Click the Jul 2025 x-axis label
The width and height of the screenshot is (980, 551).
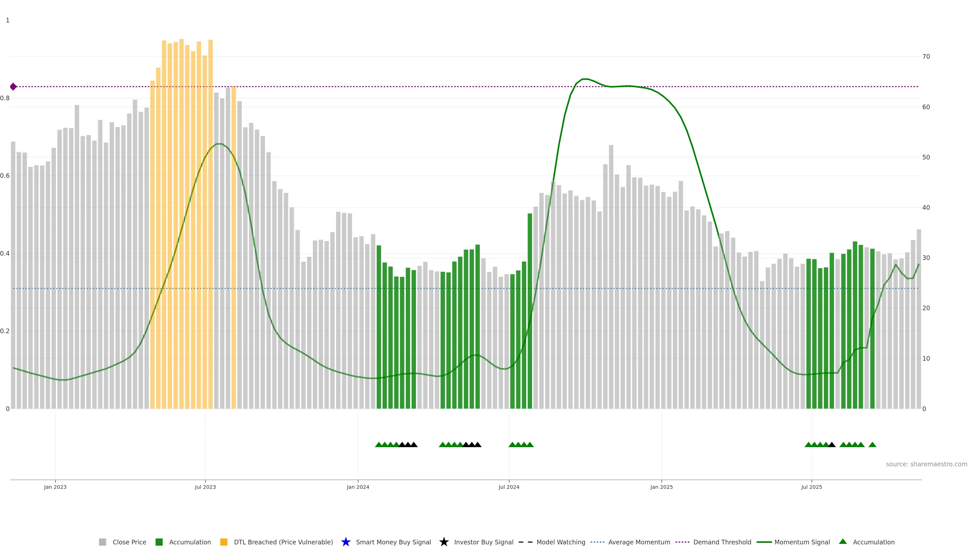pos(812,487)
